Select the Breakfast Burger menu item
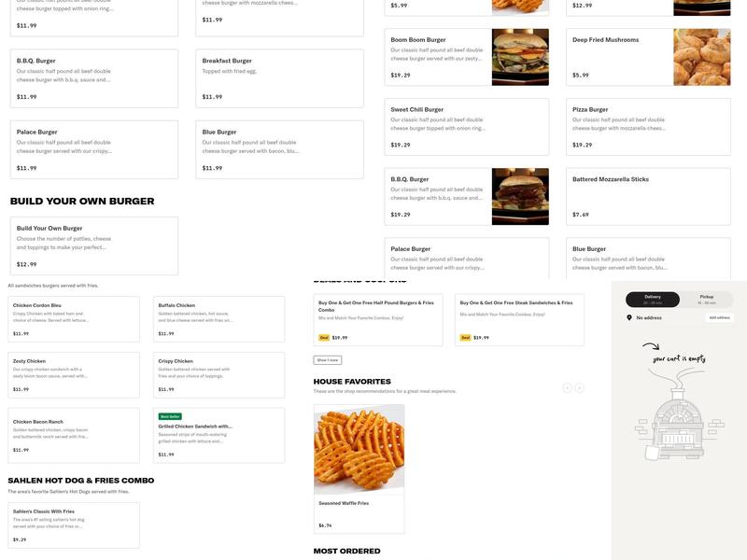Viewport: 747px width, 560px height. [279, 78]
